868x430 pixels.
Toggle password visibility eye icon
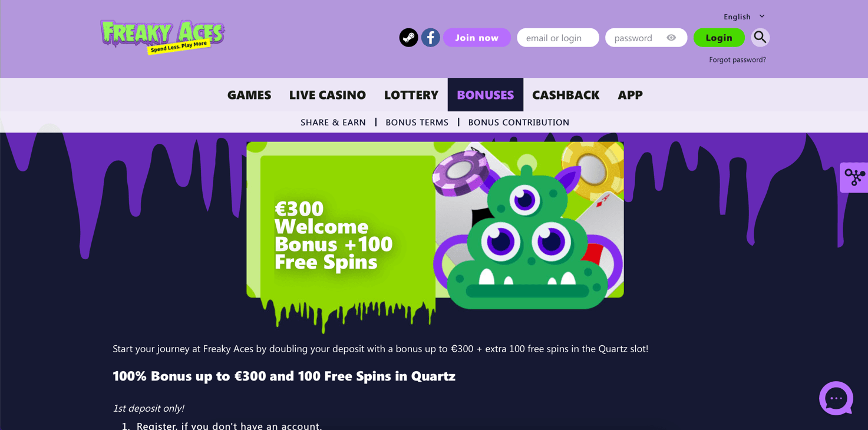[x=671, y=38]
